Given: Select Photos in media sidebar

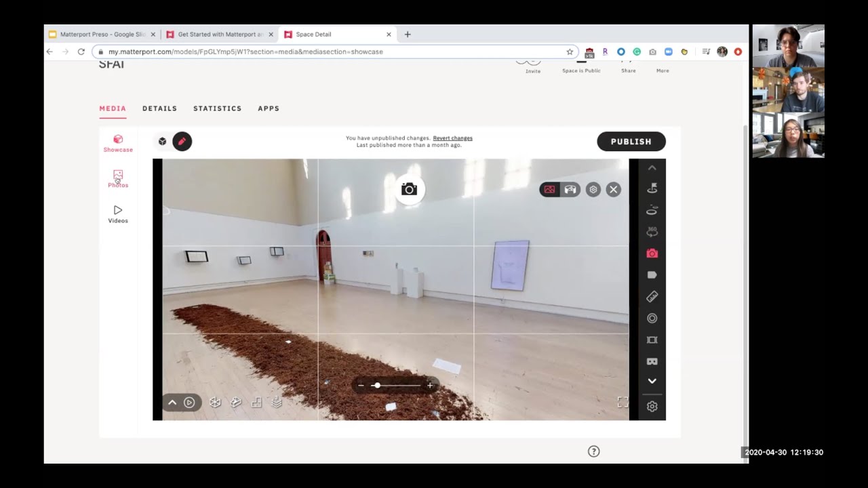Looking at the screenshot, I should tap(118, 180).
